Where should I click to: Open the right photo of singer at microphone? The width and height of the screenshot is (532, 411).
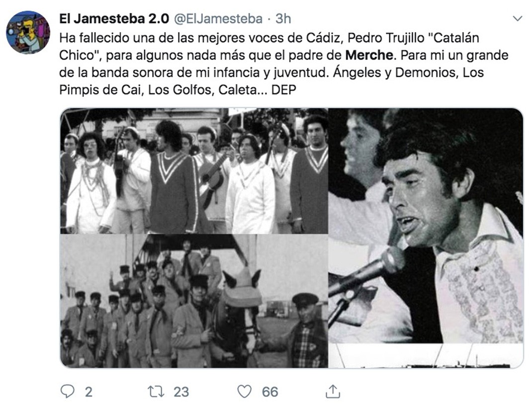point(426,238)
